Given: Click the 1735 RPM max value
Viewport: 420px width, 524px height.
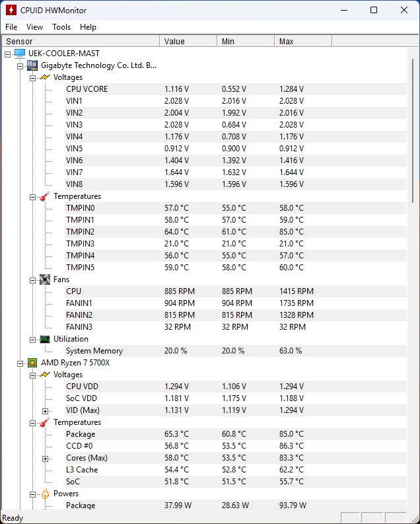Looking at the screenshot, I should 297,303.
